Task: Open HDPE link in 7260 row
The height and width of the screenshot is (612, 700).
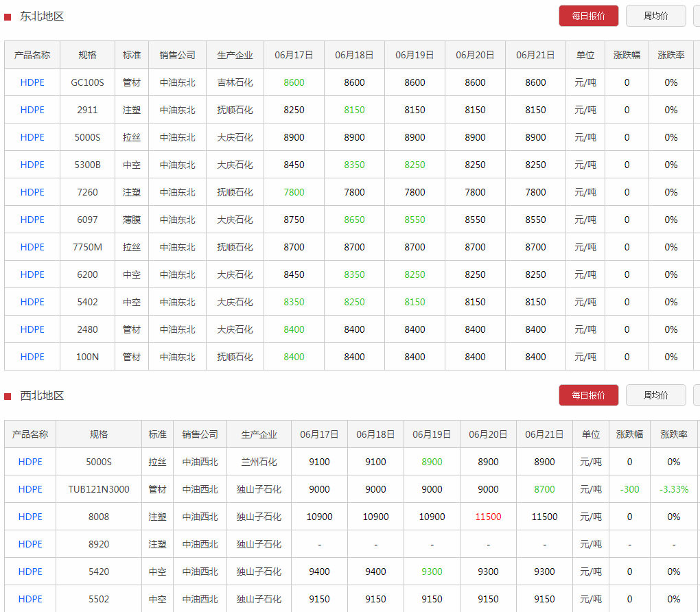Action: click(32, 192)
